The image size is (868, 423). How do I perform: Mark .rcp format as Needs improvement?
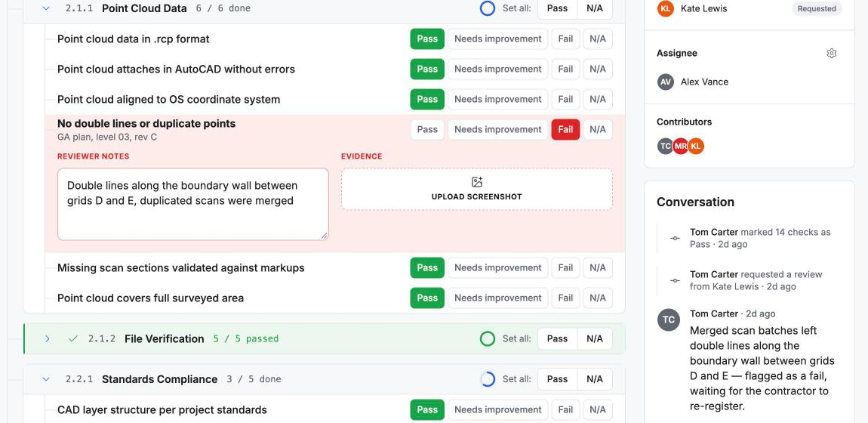(497, 39)
